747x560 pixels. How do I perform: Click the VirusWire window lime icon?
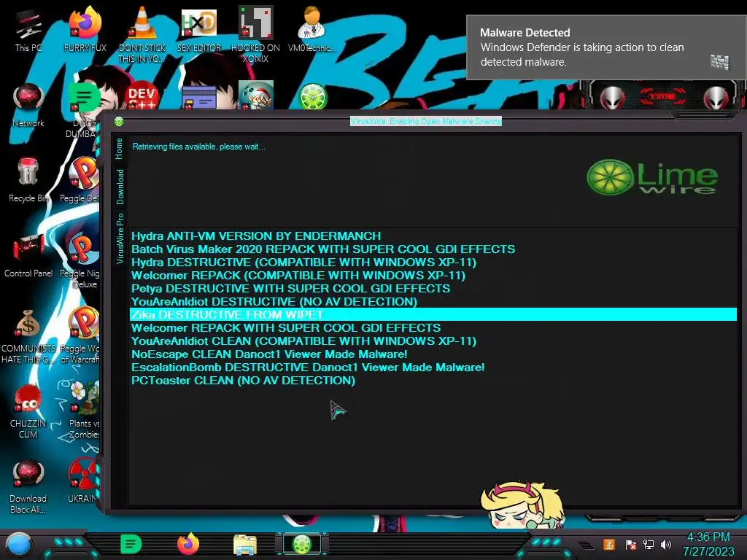(119, 122)
